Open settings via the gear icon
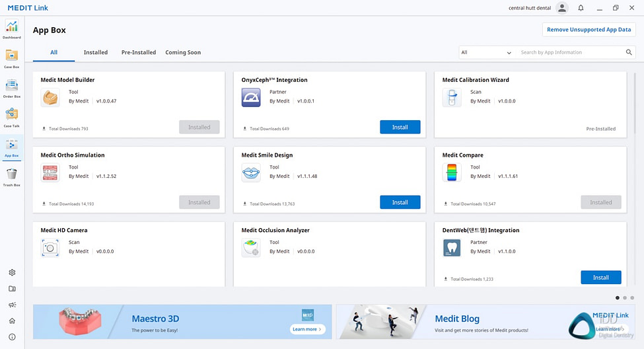Viewport: 644px width, 349px height. 12,272
